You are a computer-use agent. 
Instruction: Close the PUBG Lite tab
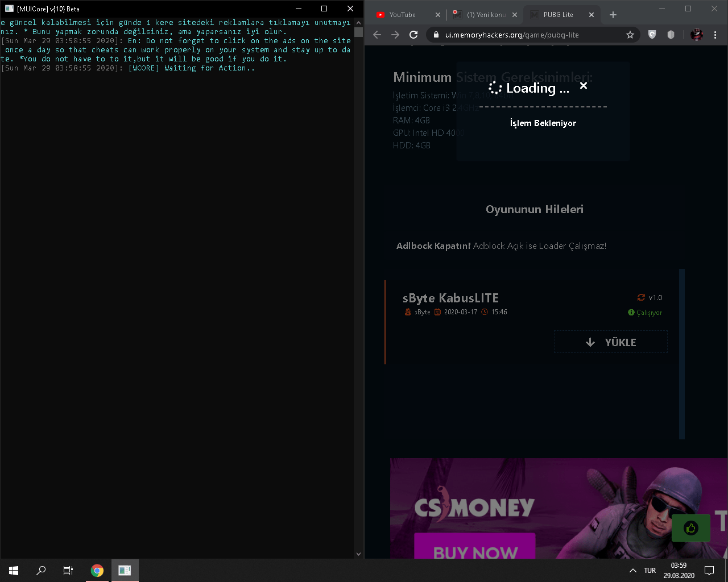[x=591, y=15]
